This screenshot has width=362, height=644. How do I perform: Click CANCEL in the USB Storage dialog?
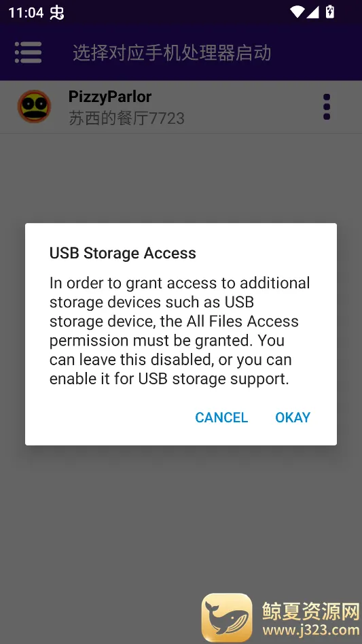[x=221, y=418]
